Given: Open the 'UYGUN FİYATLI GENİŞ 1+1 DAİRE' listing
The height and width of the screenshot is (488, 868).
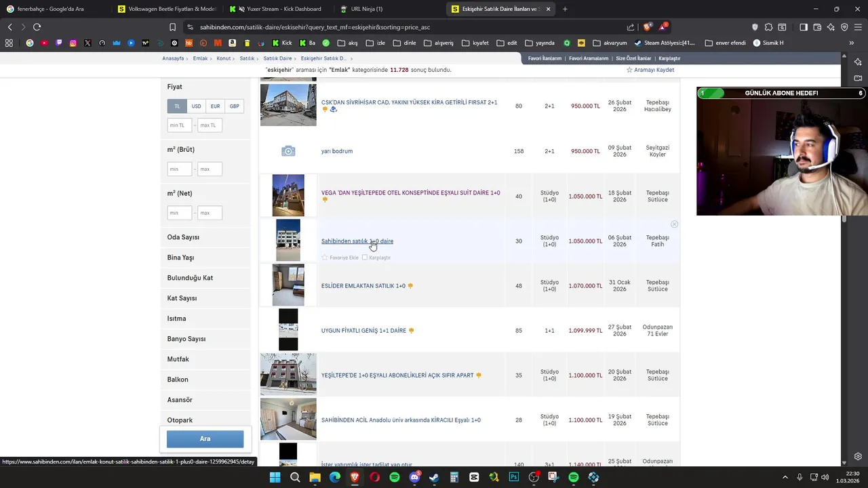Looking at the screenshot, I should (363, 331).
